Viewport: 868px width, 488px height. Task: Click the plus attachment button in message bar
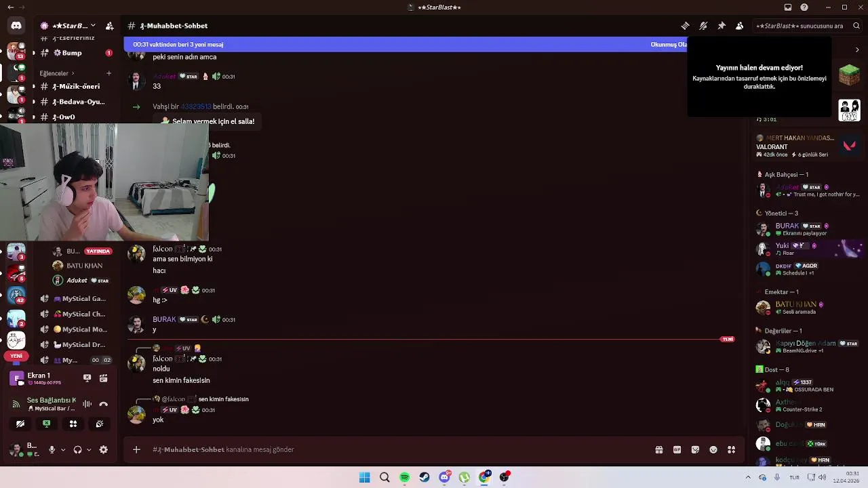(x=136, y=449)
